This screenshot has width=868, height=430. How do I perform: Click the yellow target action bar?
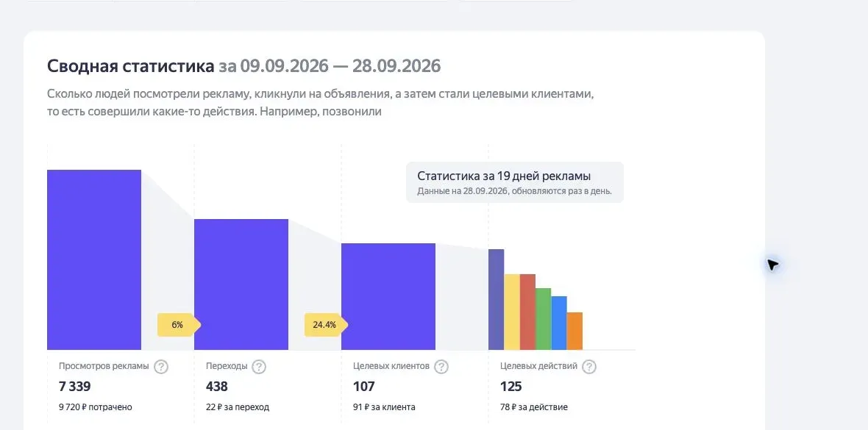tap(512, 312)
